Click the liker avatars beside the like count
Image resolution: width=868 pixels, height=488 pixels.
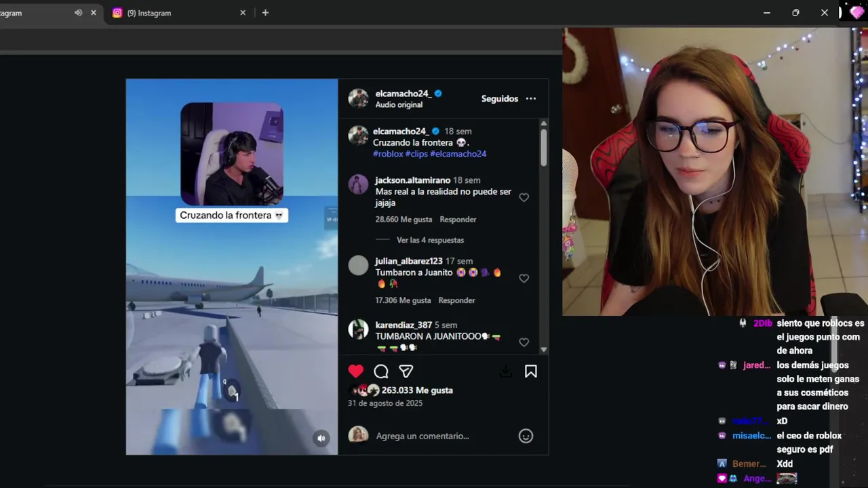click(x=363, y=390)
